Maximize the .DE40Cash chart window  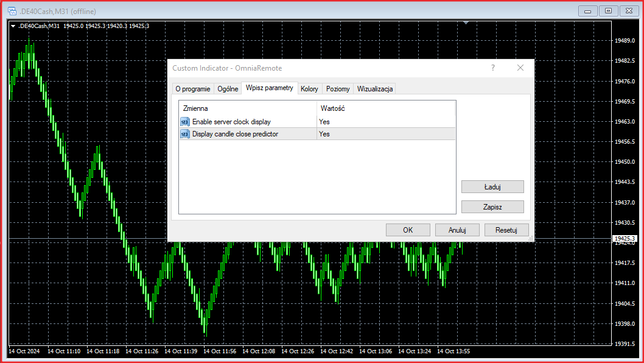[607, 10]
